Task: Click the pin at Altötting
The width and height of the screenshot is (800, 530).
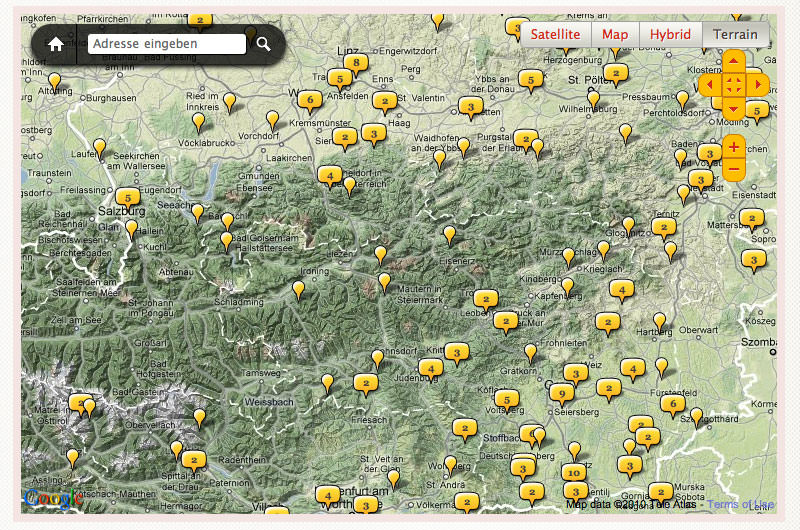Action: pyautogui.click(x=55, y=82)
